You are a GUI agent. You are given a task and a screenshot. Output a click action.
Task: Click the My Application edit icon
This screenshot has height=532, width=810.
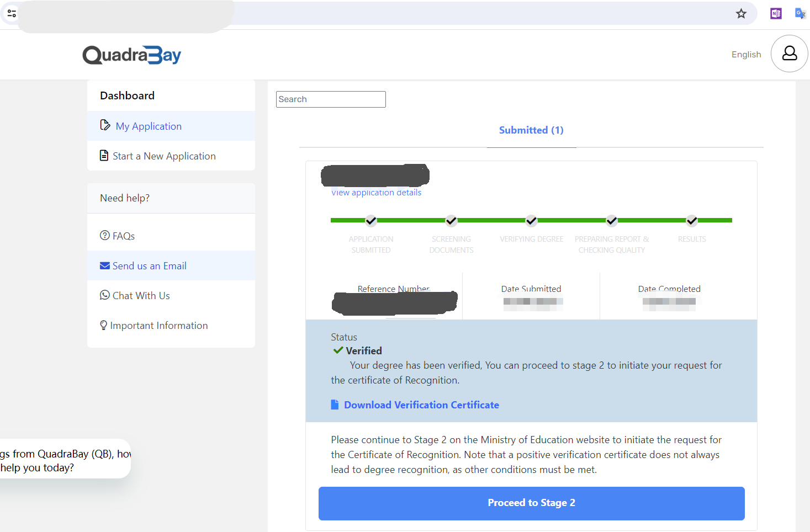[x=105, y=125]
